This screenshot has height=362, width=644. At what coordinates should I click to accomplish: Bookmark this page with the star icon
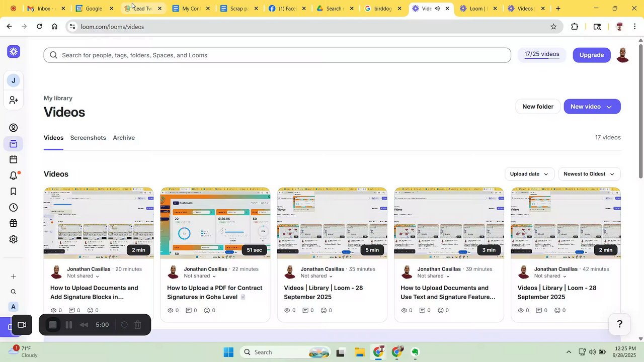click(x=553, y=27)
